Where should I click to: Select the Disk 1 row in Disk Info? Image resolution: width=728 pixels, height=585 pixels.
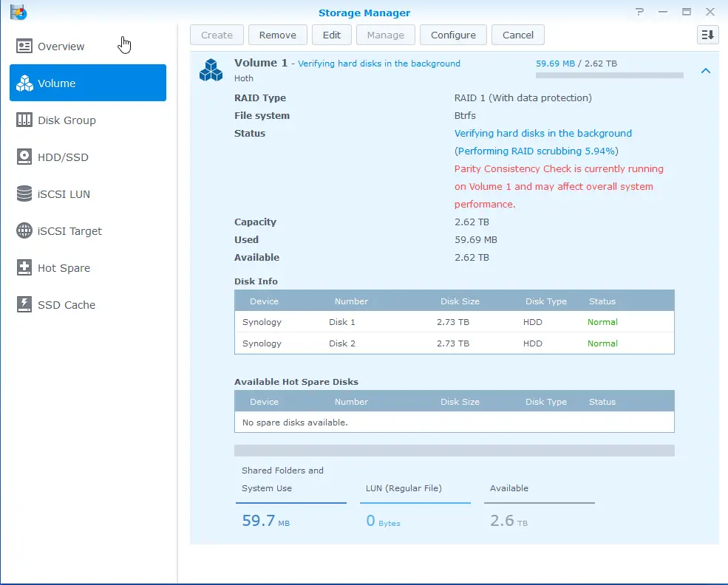[454, 322]
